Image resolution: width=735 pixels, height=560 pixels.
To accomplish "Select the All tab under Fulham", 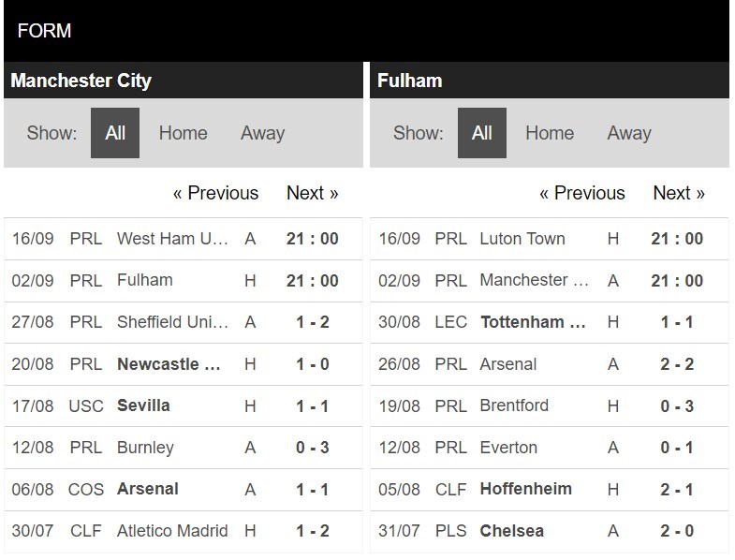I will click(482, 133).
